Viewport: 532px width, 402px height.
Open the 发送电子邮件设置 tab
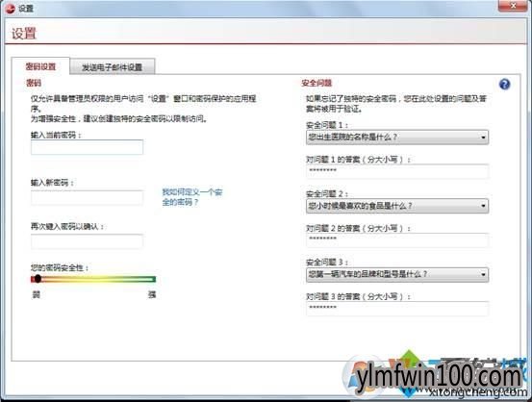point(112,66)
